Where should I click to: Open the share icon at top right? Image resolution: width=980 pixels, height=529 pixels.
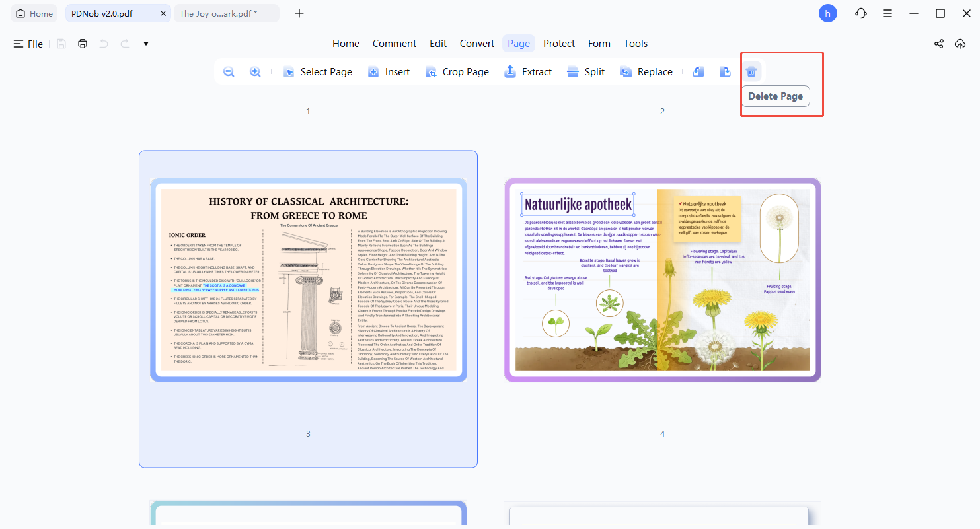[x=938, y=44]
